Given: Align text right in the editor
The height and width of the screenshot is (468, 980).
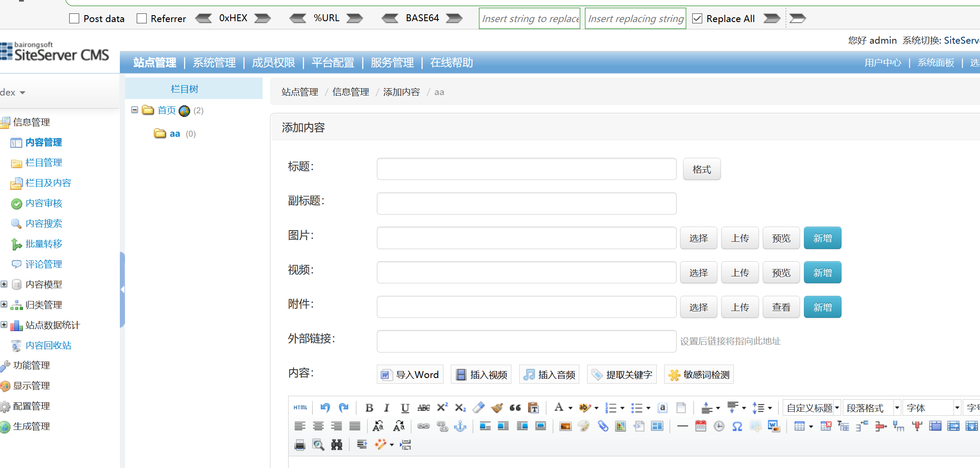Looking at the screenshot, I should coord(337,426).
